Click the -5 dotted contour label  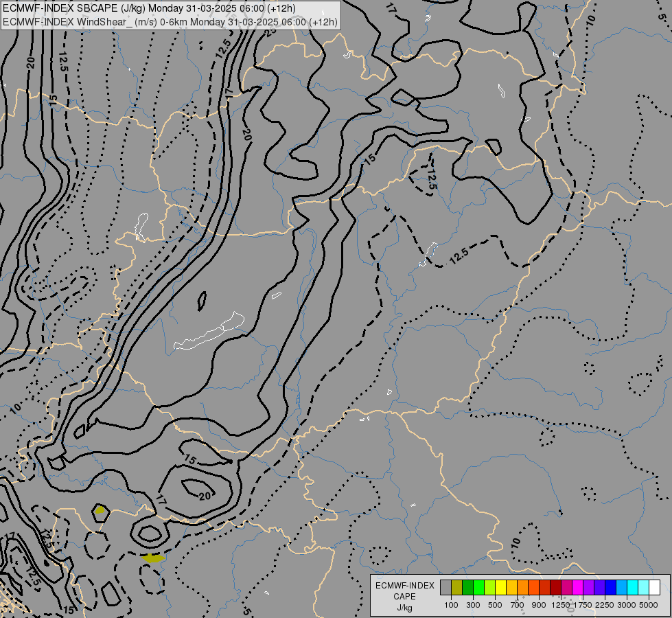tap(246, 611)
